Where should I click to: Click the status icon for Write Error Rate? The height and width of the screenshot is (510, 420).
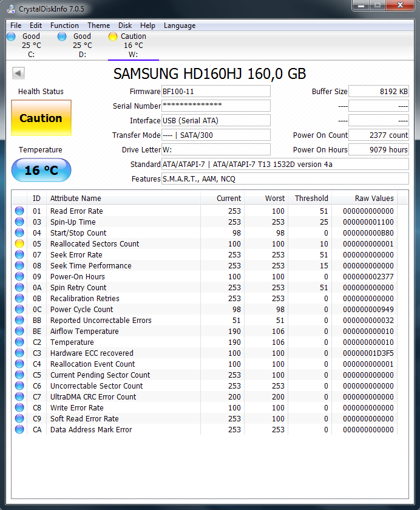click(x=19, y=407)
